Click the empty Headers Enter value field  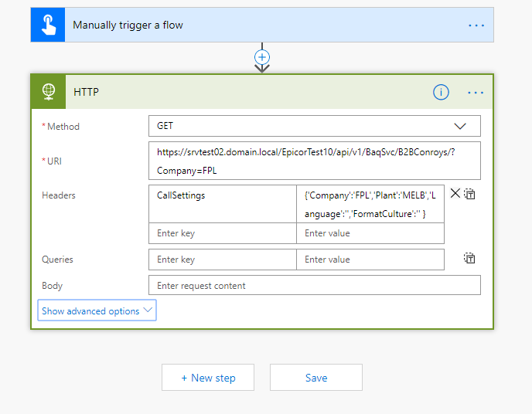point(370,233)
